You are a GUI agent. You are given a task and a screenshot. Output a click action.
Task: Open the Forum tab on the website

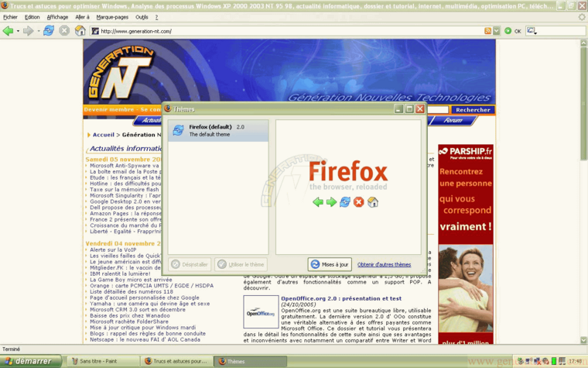453,120
